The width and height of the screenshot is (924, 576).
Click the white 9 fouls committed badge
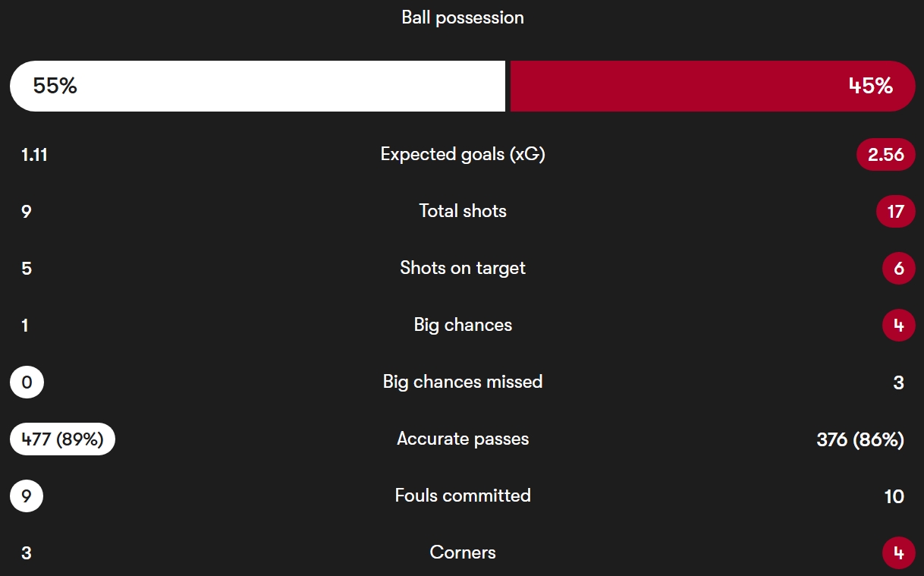pos(27,496)
